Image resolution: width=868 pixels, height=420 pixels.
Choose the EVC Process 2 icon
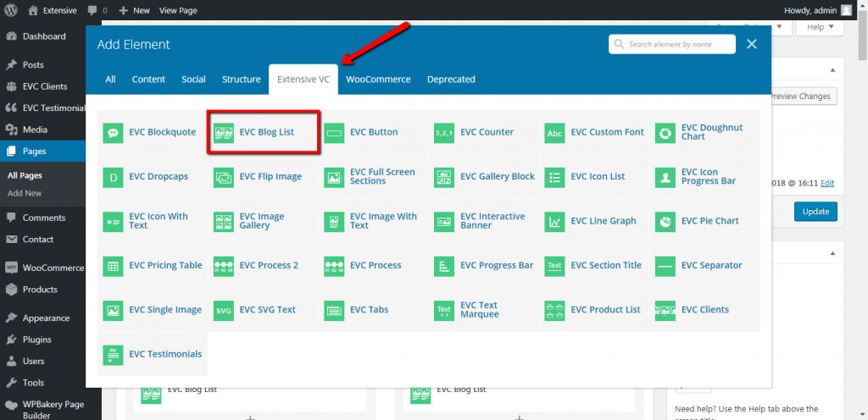point(224,266)
